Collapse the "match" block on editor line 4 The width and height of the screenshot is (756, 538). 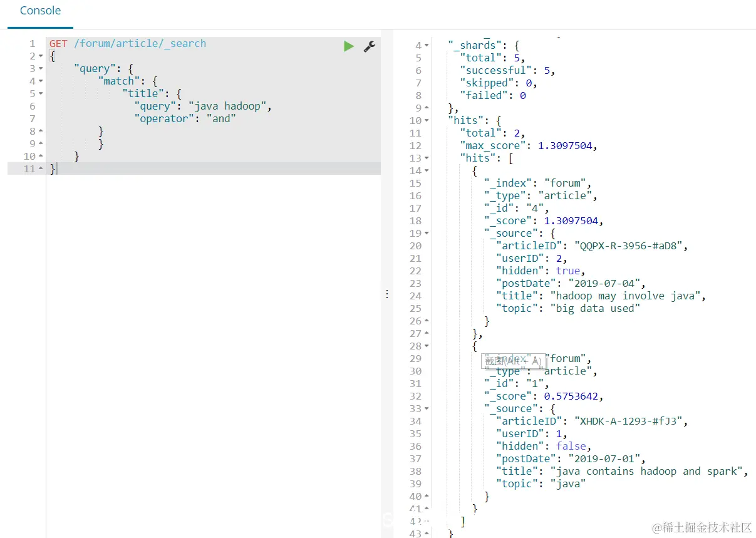[41, 81]
